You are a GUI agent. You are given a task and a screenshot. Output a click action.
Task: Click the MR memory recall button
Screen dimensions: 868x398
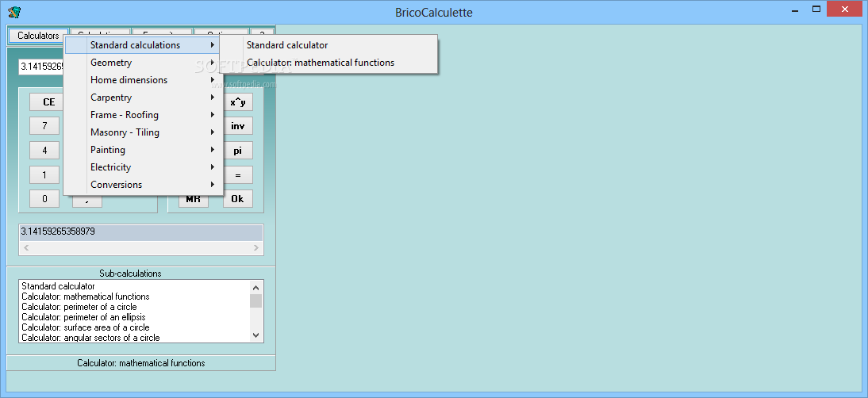pyautogui.click(x=193, y=200)
